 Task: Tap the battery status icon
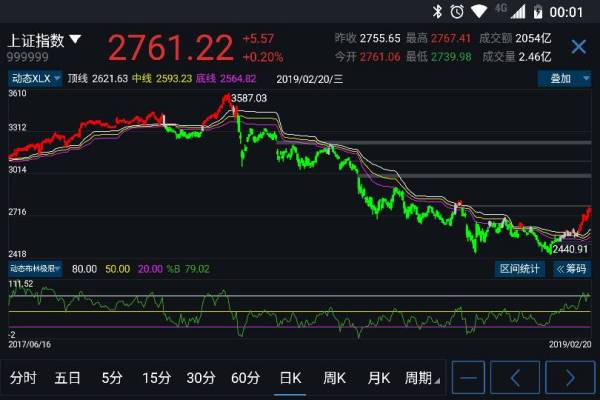(538, 11)
